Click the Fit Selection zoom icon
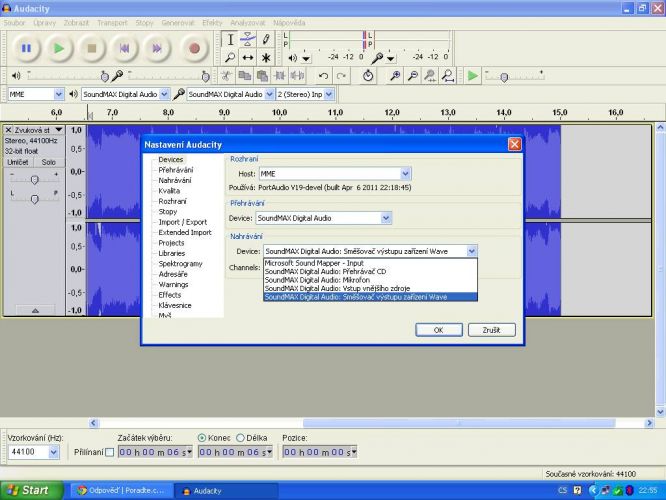Viewport: 666px width, 500px height. pos(430,76)
